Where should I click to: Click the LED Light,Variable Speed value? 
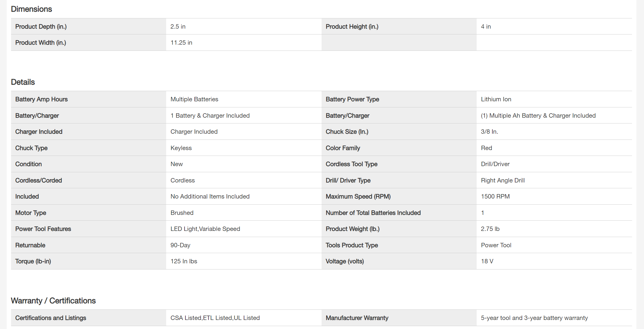(205, 229)
